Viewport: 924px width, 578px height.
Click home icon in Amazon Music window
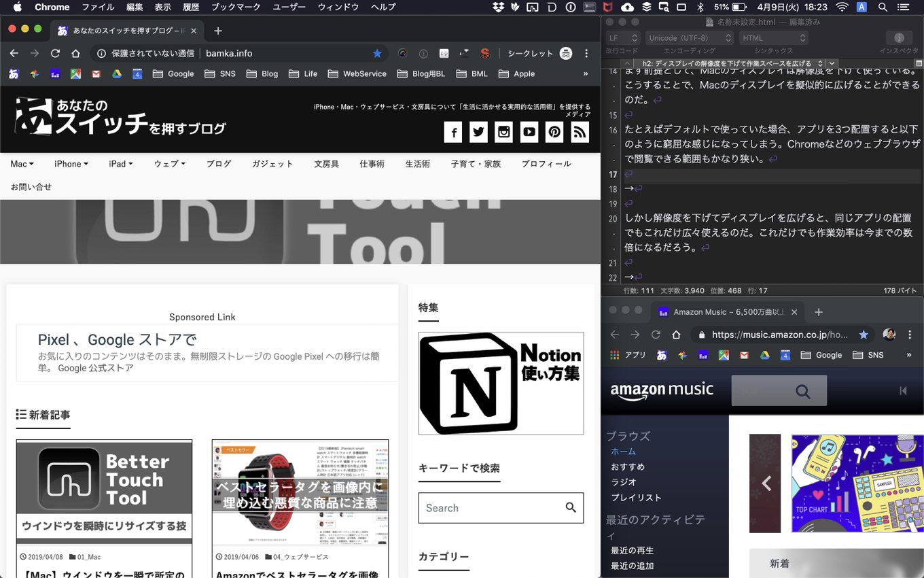[676, 335]
